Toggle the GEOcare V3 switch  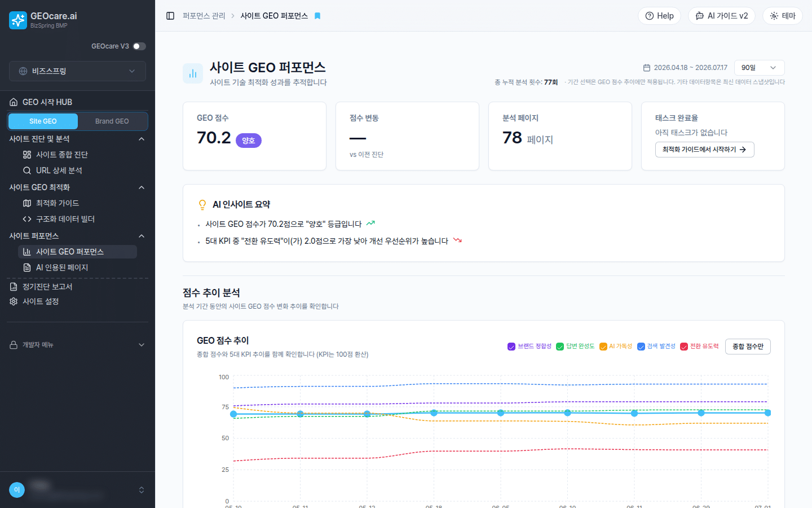click(139, 46)
